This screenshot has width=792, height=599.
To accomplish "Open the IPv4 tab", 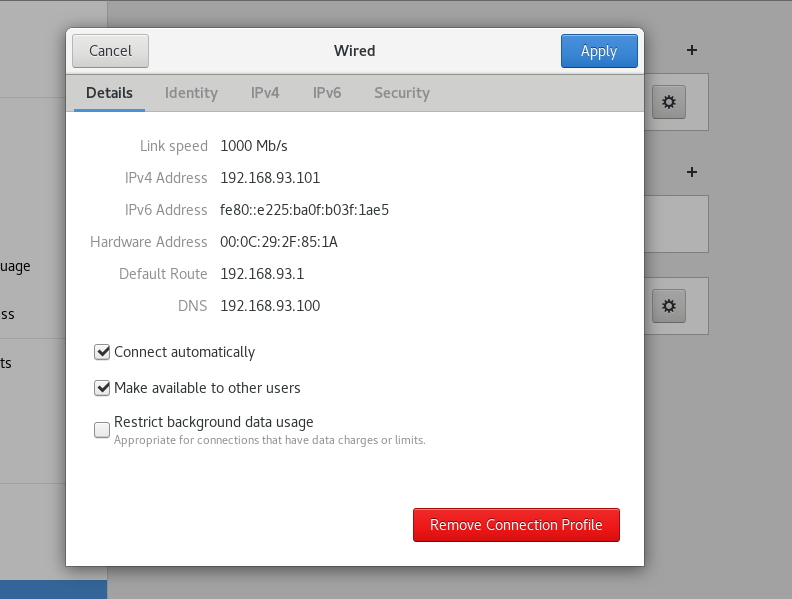I will pos(265,93).
